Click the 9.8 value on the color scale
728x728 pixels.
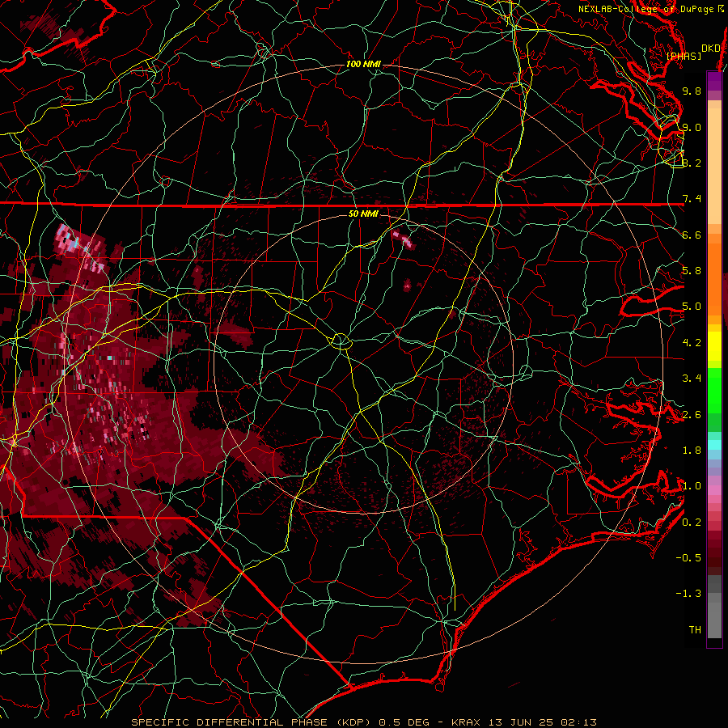(692, 91)
